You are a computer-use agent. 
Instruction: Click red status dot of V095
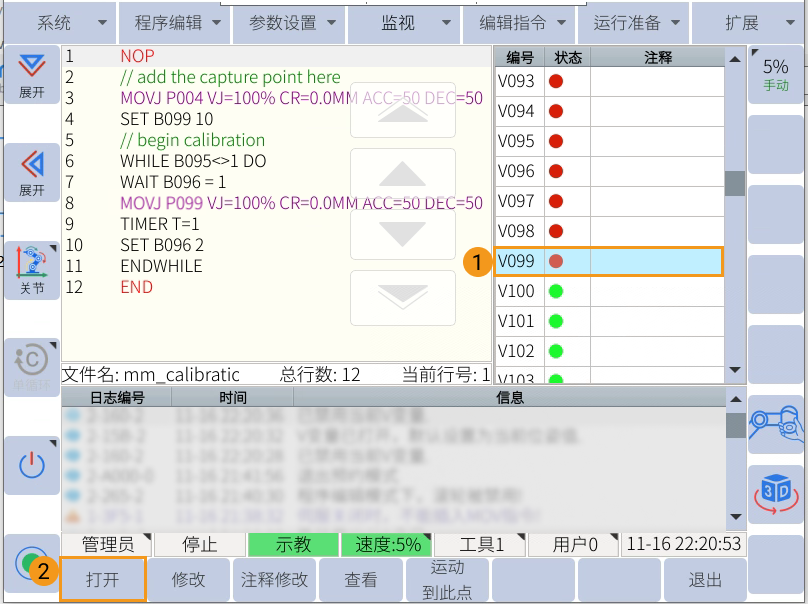pos(556,141)
